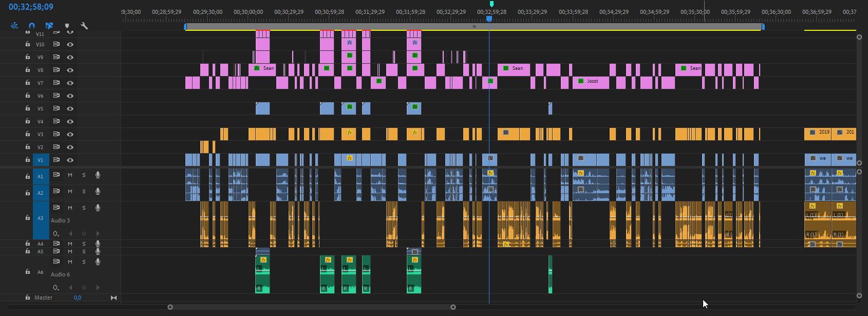This screenshot has height=316, width=868.
Task: Toggle insert sequences as nests icon
Action: [x=14, y=26]
